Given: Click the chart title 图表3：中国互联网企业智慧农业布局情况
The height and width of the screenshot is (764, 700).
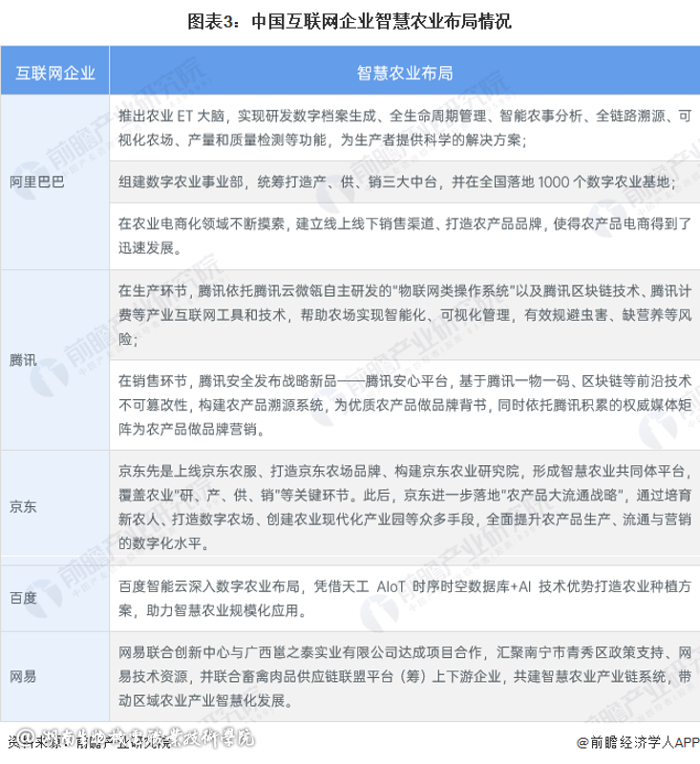Looking at the screenshot, I should [350, 21].
